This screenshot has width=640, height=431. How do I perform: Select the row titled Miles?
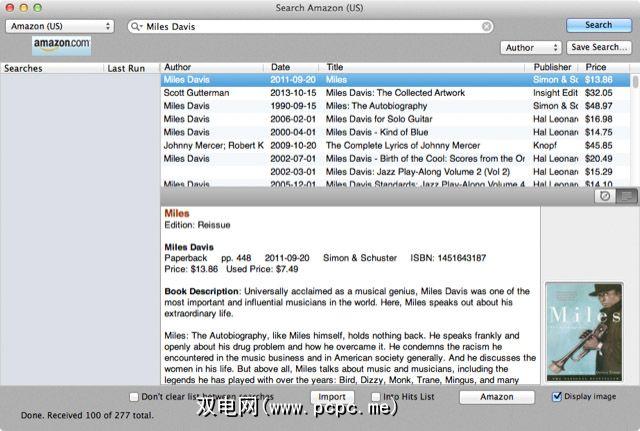click(395, 80)
